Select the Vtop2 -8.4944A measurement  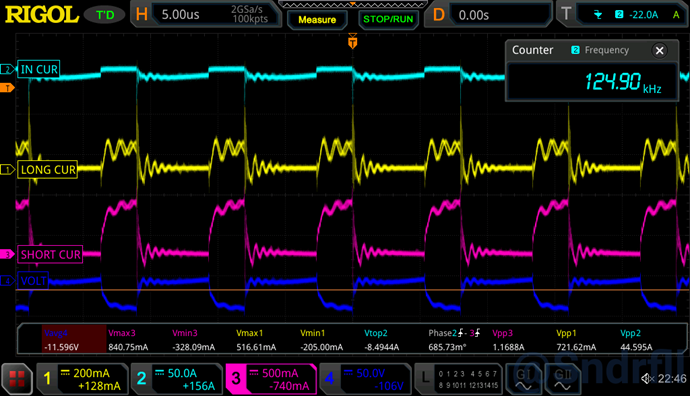(382, 340)
